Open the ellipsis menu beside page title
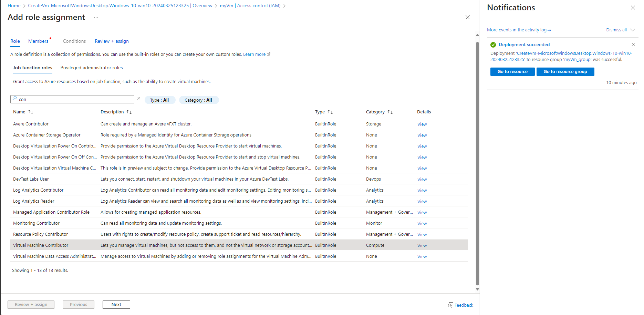The height and width of the screenshot is (315, 644). tap(96, 18)
